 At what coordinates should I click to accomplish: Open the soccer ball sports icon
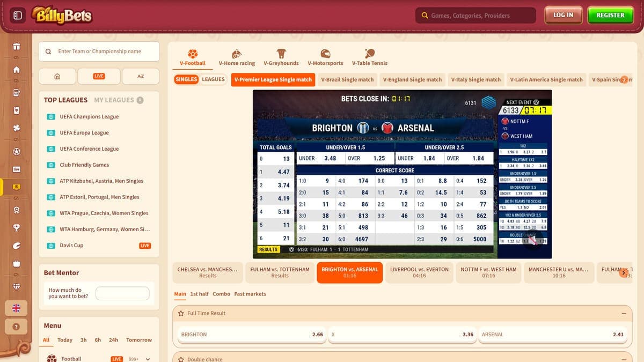pyautogui.click(x=17, y=151)
